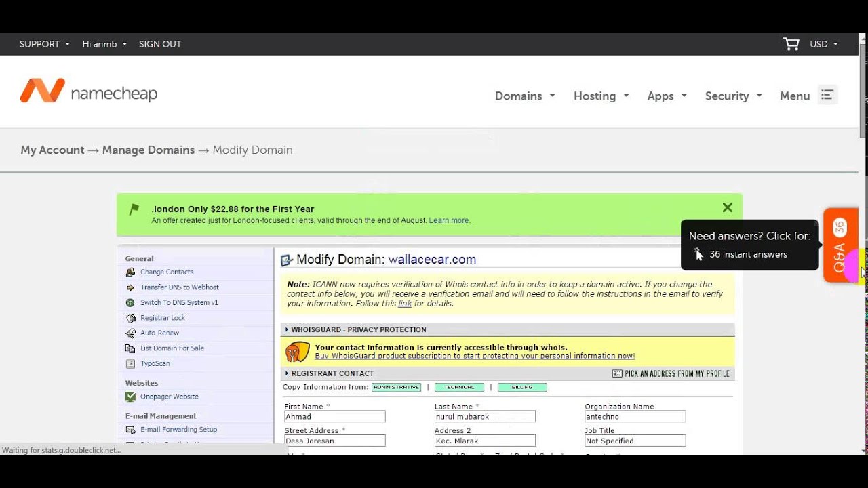
Task: Open the Hi anmb account dropdown
Action: [104, 44]
